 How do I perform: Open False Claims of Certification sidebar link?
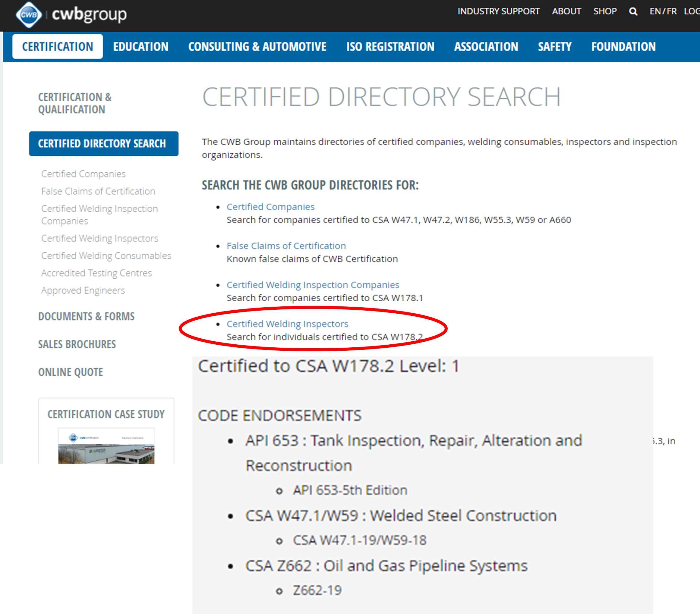[x=98, y=191]
